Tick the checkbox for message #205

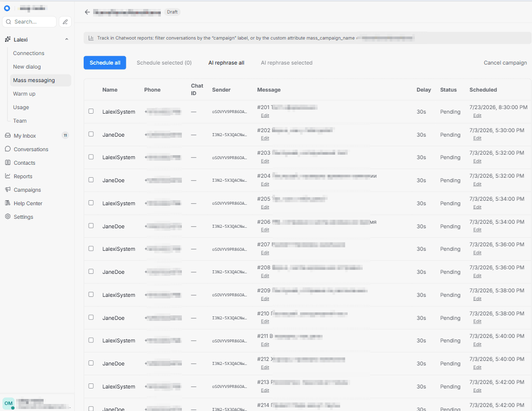pyautogui.click(x=91, y=203)
